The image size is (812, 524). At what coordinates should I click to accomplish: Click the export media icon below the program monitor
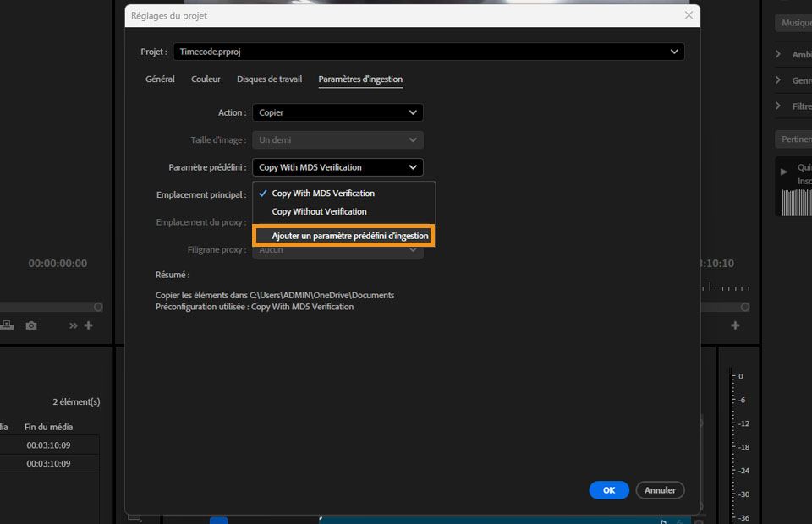tap(6, 325)
